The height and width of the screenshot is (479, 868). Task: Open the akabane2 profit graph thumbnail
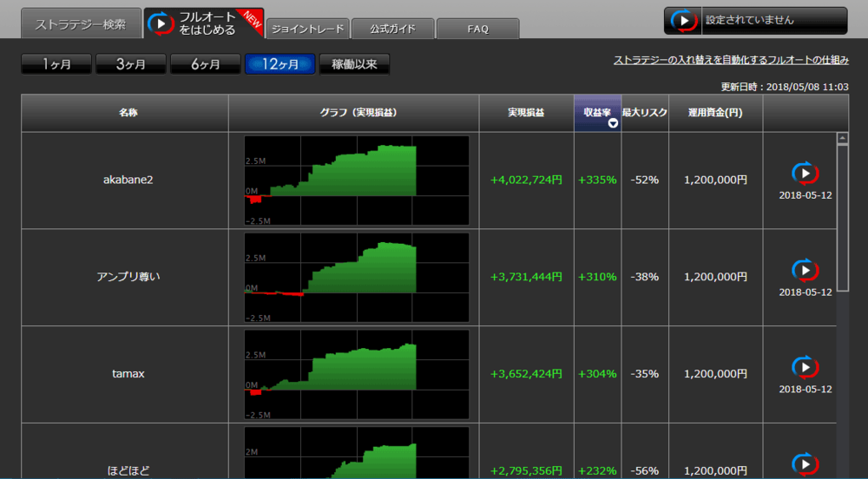tap(356, 180)
